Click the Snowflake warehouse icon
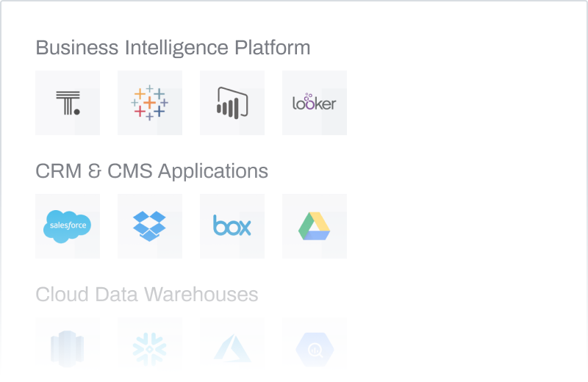This screenshot has height=382, width=588. 150,347
